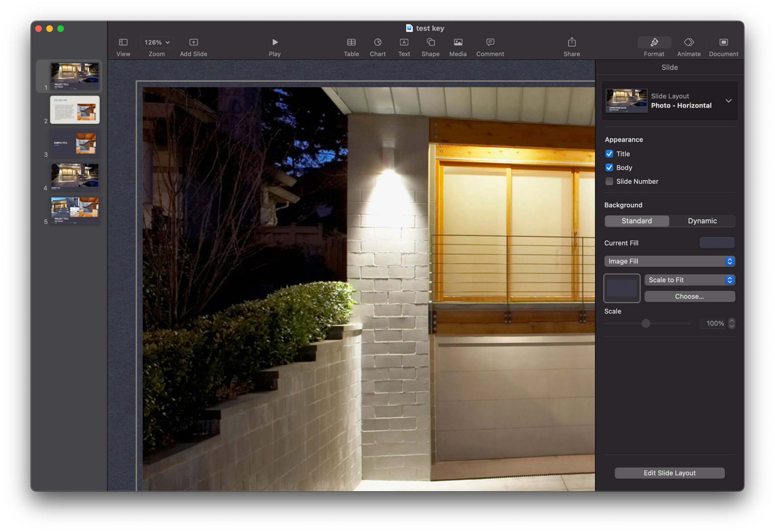Select slide 3 in the navigator

pos(74,143)
